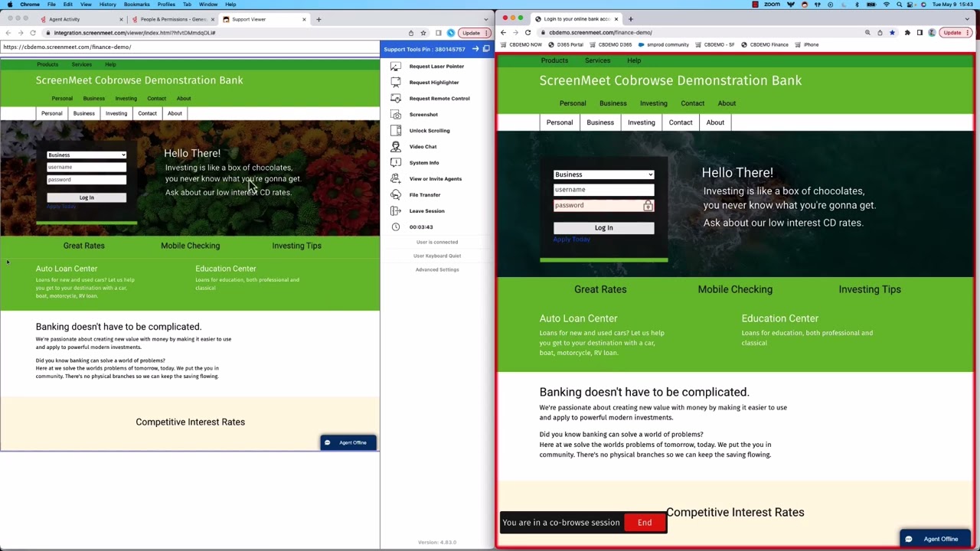Viewport: 980px width, 551px height.
Task: Click the Unlock Scrolling icon
Action: (395, 130)
